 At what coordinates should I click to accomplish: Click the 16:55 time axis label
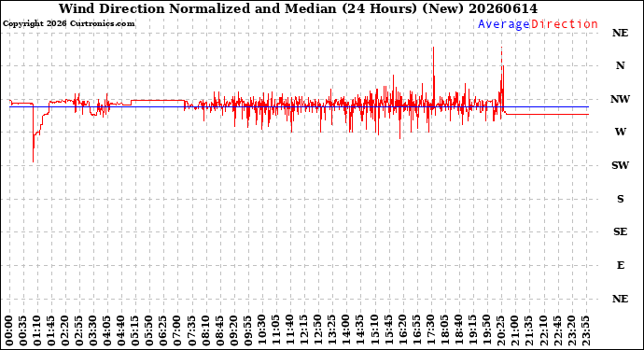416,330
